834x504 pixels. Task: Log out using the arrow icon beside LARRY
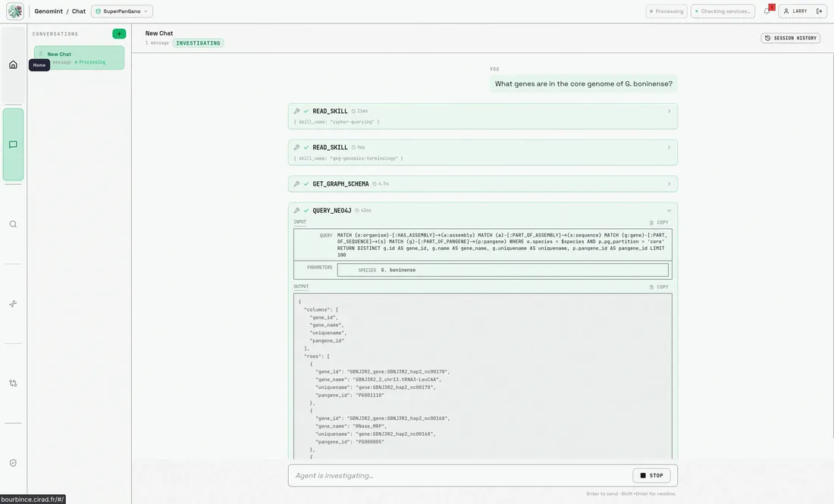820,11
